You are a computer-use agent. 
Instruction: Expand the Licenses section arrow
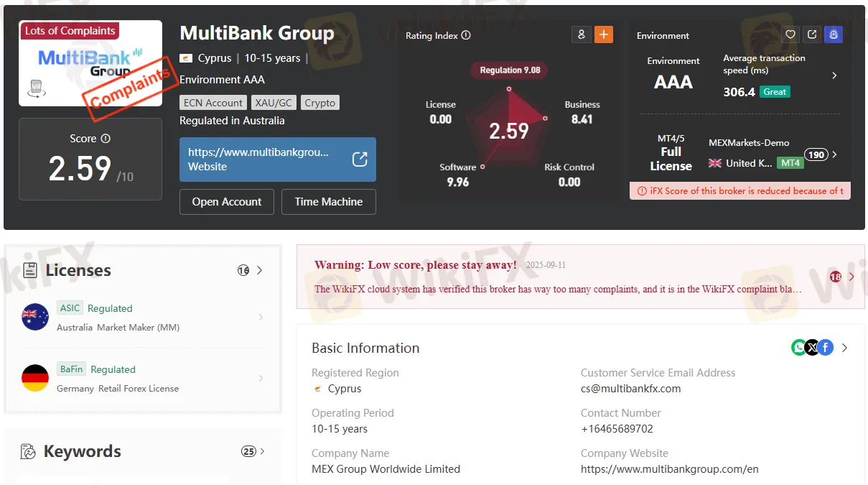pyautogui.click(x=260, y=270)
